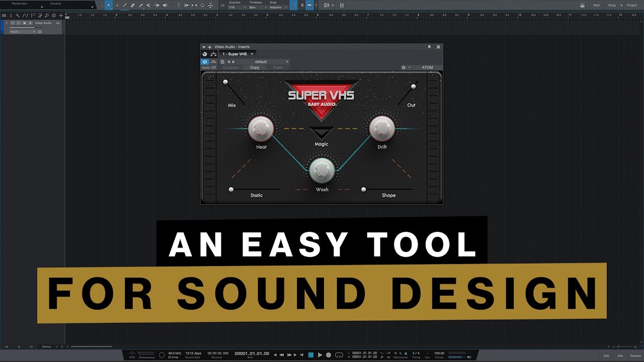This screenshot has height=362, width=644.
Task: Click the Compare button
Action: click(231, 67)
